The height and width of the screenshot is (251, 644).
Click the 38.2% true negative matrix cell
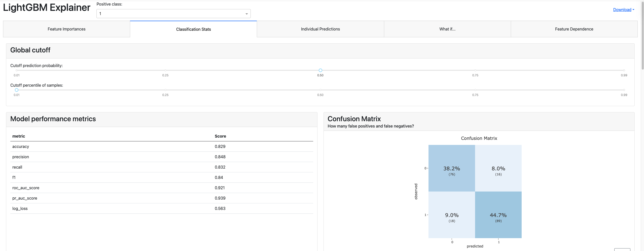[452, 168]
